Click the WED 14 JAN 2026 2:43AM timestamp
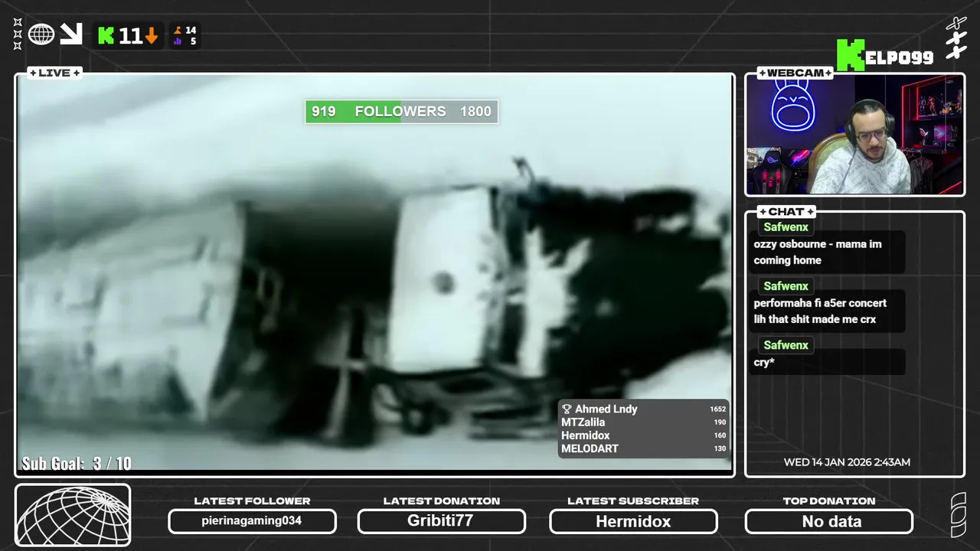980x551 pixels. (x=847, y=462)
